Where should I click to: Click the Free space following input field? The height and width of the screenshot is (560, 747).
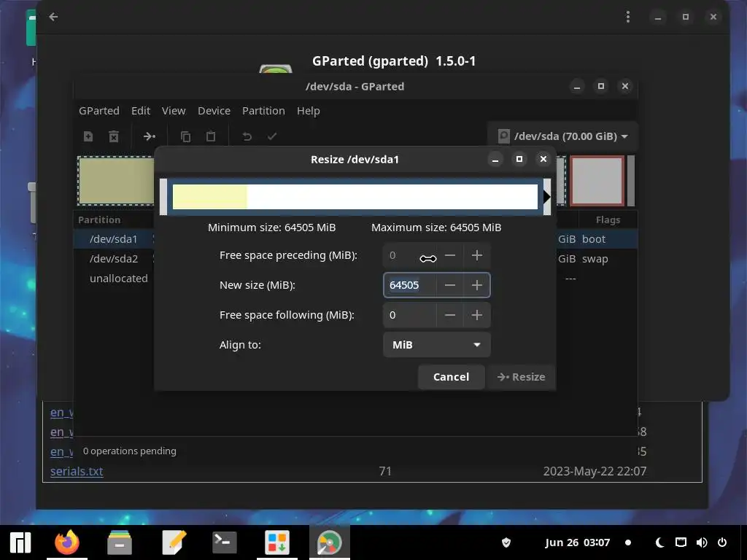410,315
